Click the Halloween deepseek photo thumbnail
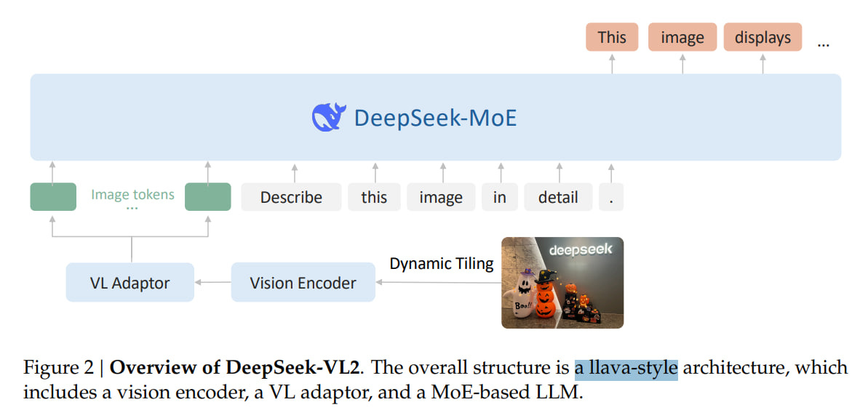The height and width of the screenshot is (418, 868). (x=562, y=283)
